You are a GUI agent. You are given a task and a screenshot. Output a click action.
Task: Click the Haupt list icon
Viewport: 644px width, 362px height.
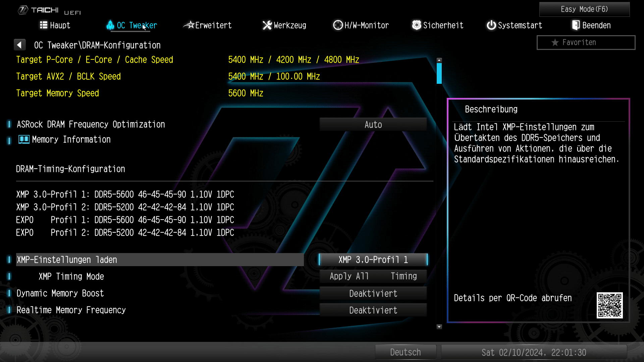44,25
